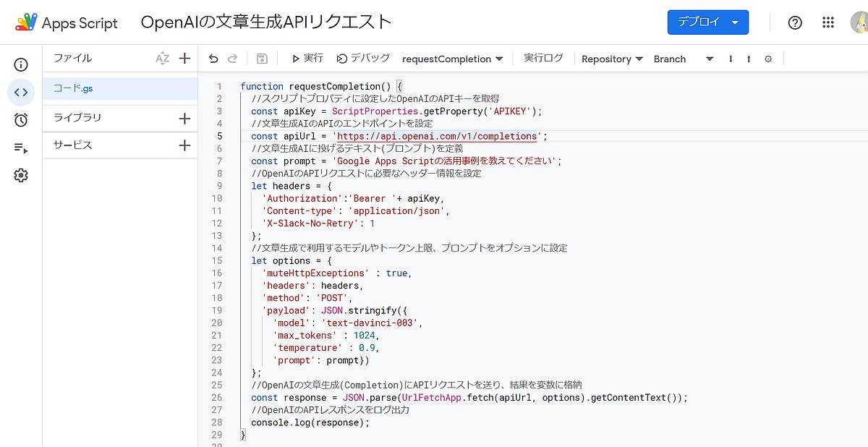Click the デプロイ deploy button
Screen dimensions: 868x447
pos(698,22)
